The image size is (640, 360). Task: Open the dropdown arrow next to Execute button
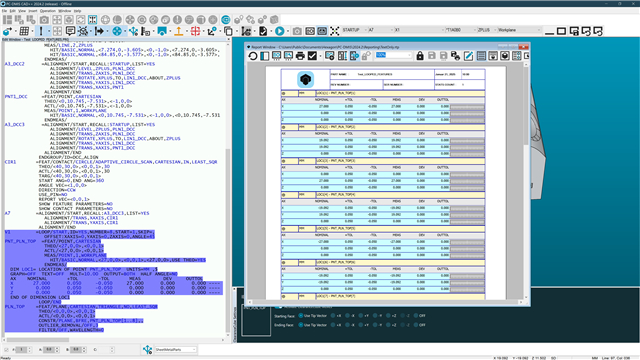point(287,31)
